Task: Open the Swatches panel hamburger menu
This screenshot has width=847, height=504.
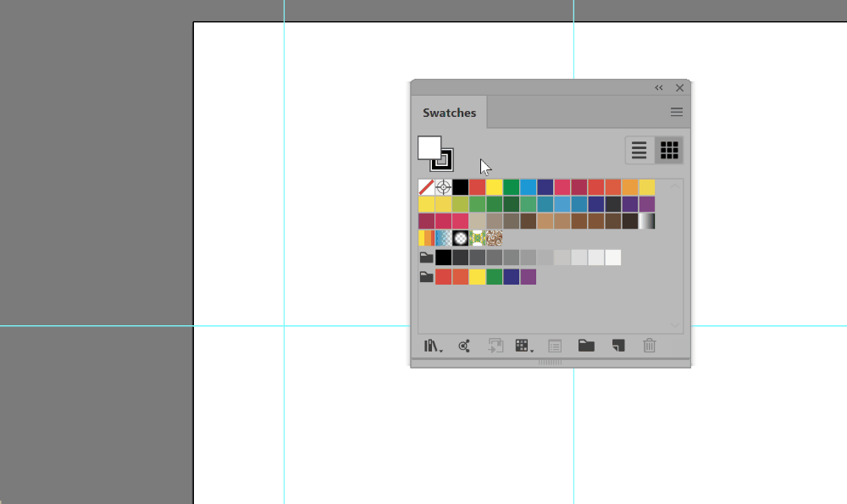Action: pyautogui.click(x=676, y=112)
